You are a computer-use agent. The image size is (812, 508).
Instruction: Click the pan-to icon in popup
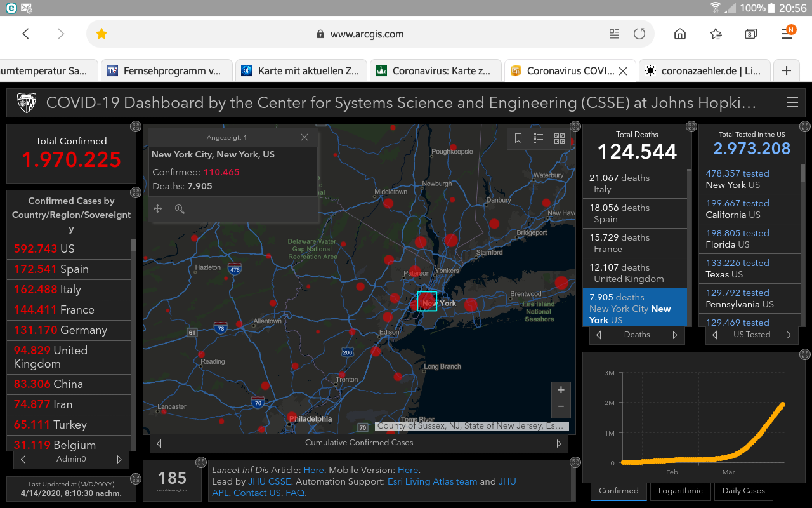[158, 209]
